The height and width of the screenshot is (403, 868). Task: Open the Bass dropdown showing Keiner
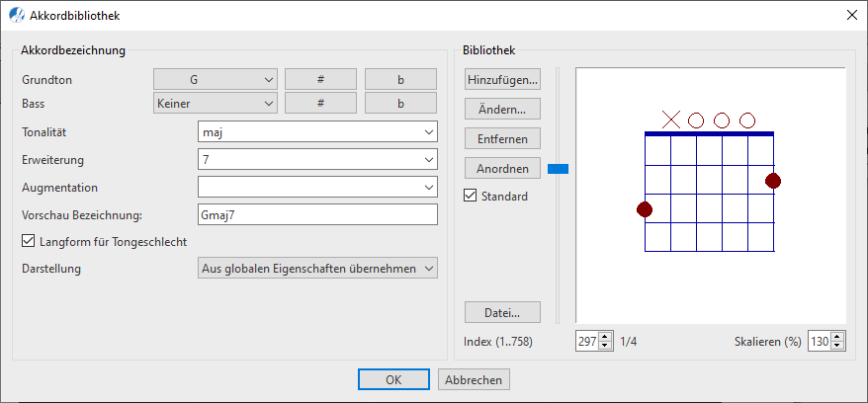point(216,103)
